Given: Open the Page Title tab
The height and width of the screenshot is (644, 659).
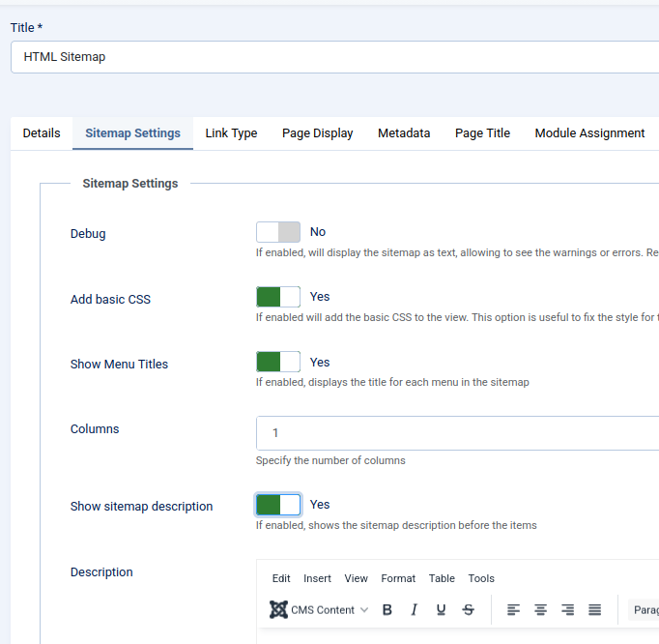Looking at the screenshot, I should click(482, 133).
